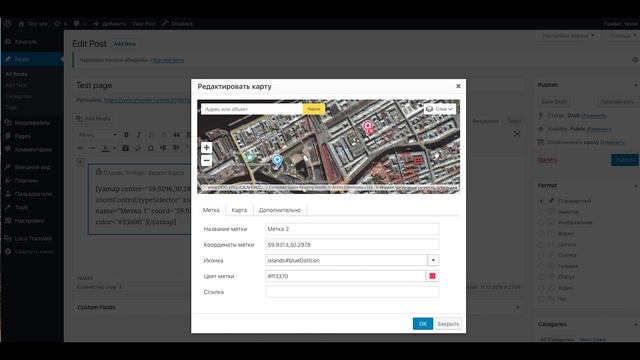
Task: Select the blue placemark on the map
Action: (x=277, y=161)
